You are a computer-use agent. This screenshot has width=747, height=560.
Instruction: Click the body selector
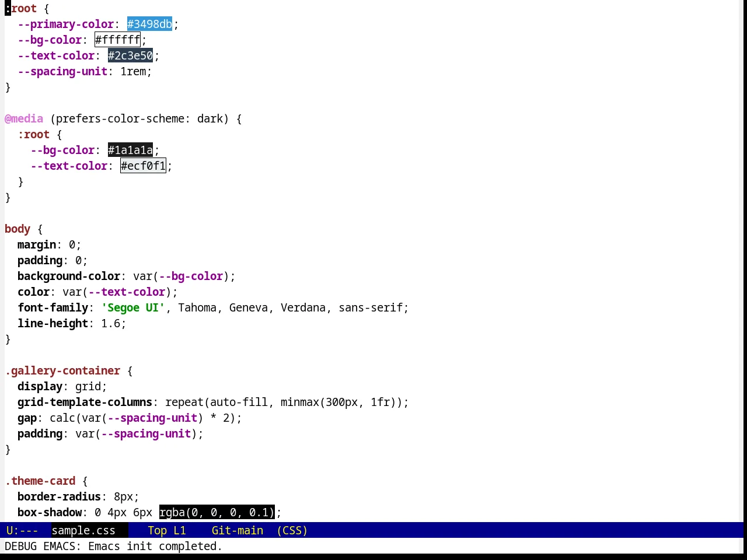pos(18,229)
